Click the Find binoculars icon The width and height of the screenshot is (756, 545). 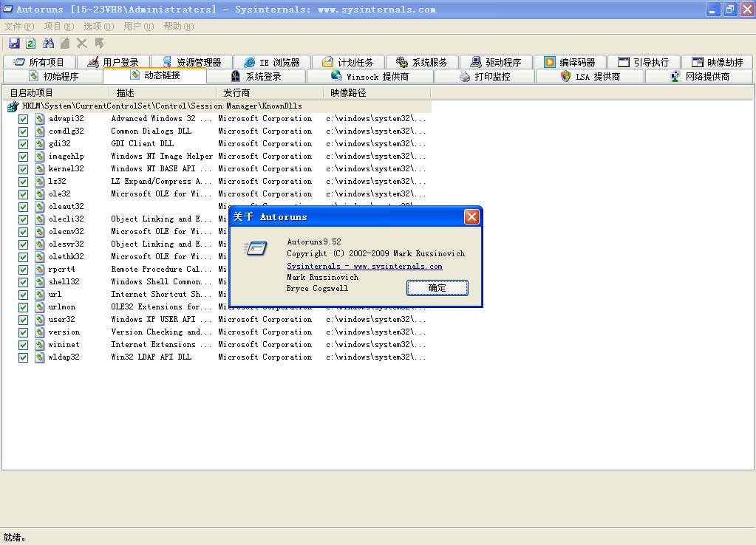[48, 44]
